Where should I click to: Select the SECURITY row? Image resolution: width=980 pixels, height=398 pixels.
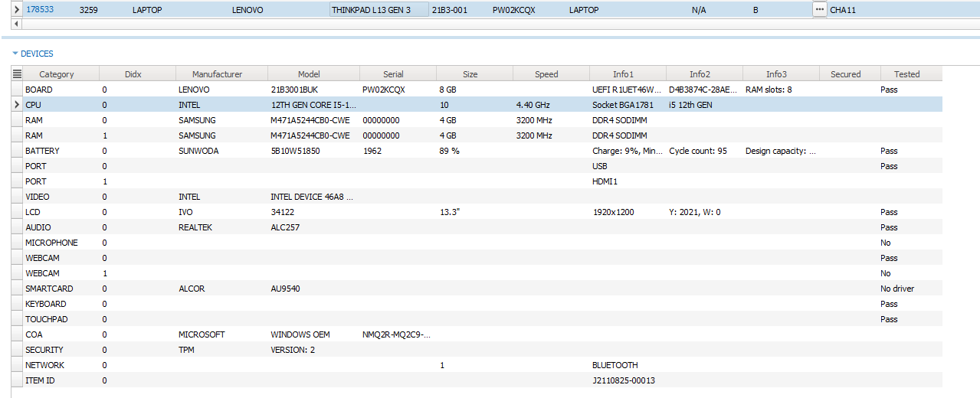tap(477, 350)
